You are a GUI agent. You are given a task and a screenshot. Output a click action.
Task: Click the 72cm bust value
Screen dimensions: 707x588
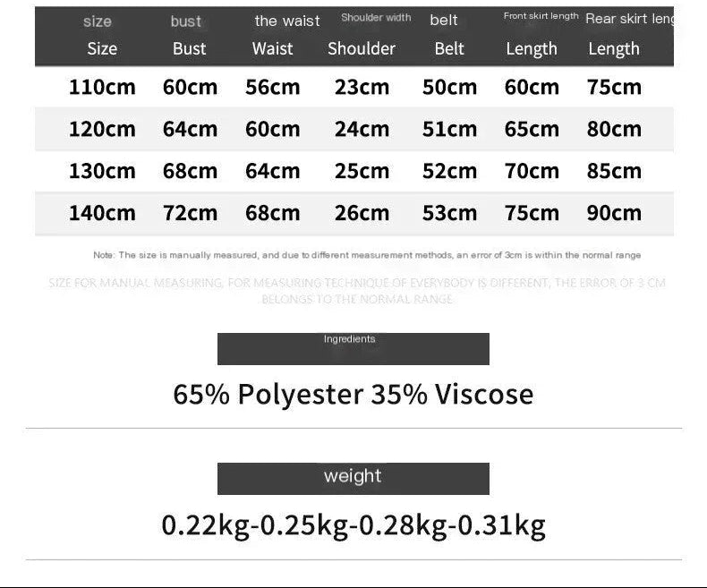[190, 213]
